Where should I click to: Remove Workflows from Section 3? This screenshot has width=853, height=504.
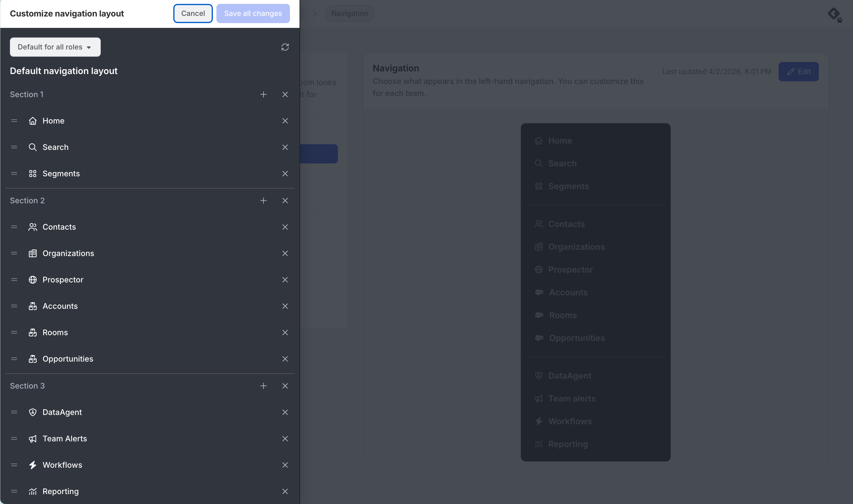tap(285, 465)
